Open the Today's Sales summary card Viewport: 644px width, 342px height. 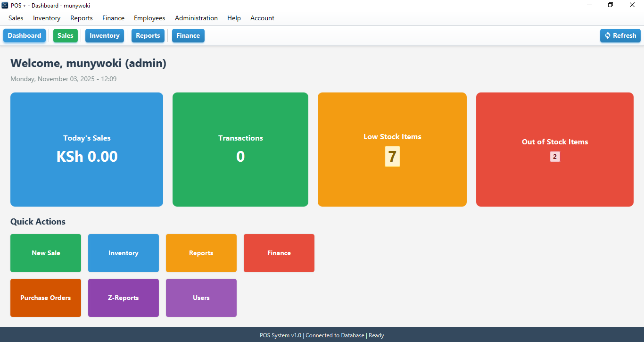coord(87,149)
